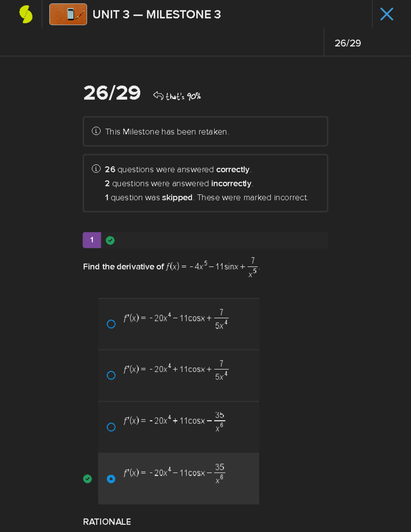Click the selected blue radio for the last answer

click(x=111, y=479)
